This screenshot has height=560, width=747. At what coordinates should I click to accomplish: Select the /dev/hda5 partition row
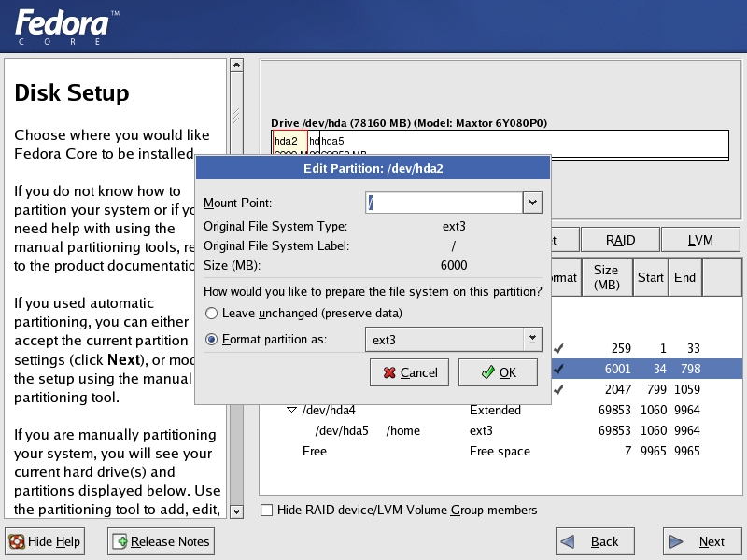pyautogui.click(x=500, y=430)
